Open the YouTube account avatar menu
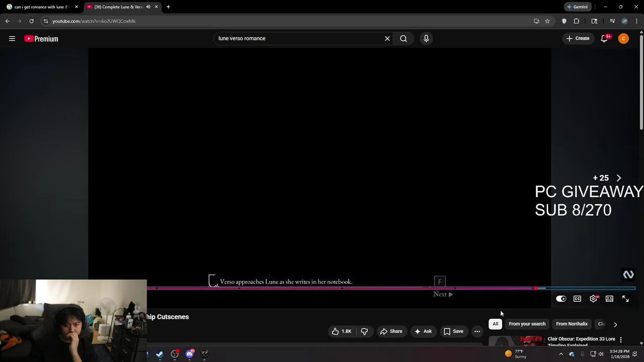644x362 pixels. 623,39
